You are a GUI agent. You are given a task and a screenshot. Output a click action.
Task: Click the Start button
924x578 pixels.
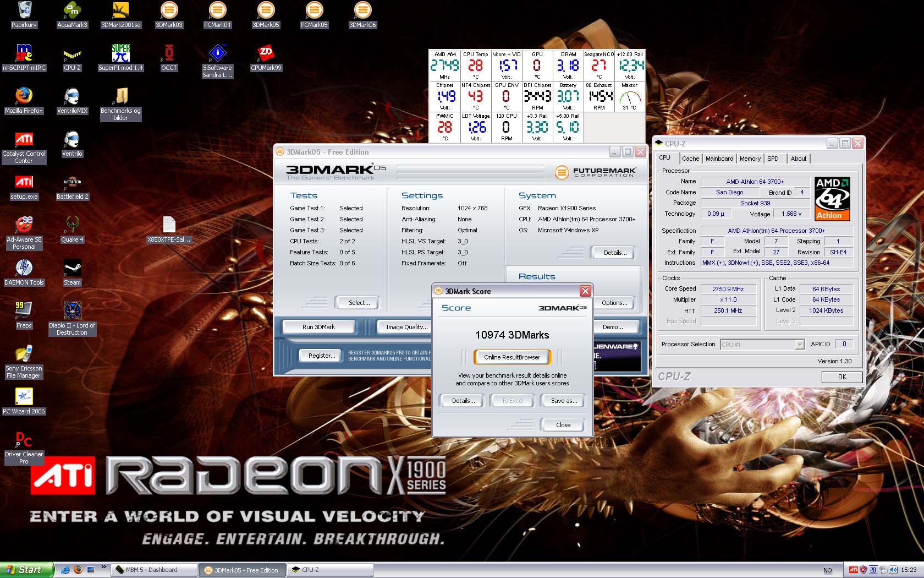pos(26,570)
